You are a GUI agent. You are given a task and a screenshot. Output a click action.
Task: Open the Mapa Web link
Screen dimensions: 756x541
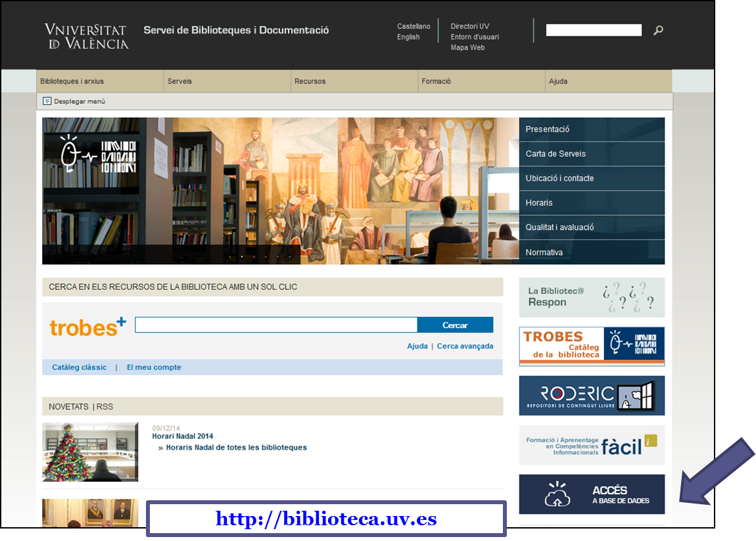coord(467,47)
